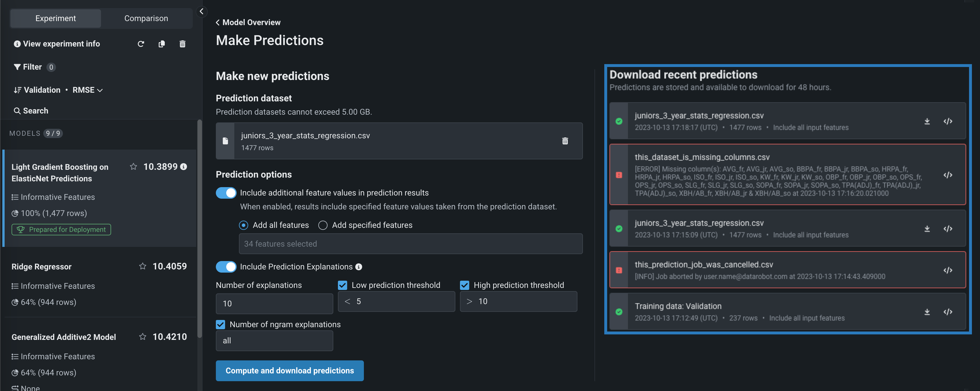The width and height of the screenshot is (980, 391).
Task: Click the Number of explanations input field
Action: pyautogui.click(x=274, y=304)
